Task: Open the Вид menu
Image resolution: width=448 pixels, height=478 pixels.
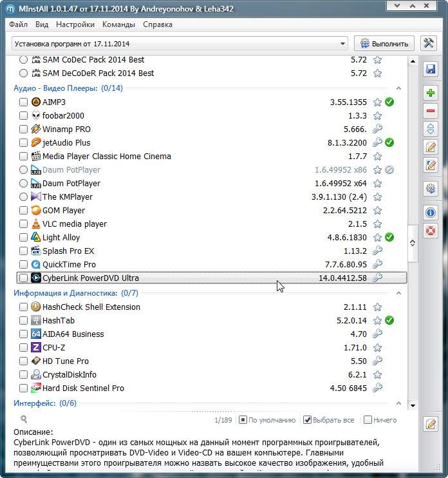Action: [42, 24]
